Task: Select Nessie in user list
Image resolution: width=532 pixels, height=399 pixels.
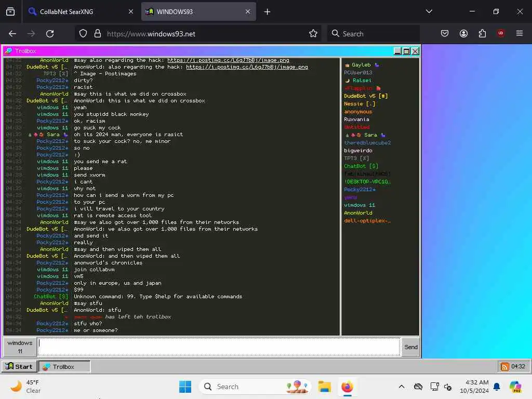Action: tap(360, 104)
